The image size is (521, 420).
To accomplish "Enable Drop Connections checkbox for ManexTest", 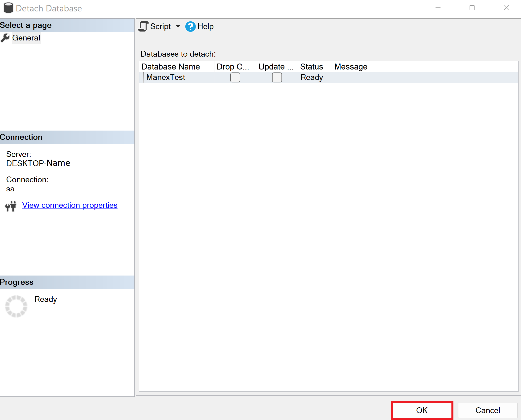I will (x=235, y=77).
